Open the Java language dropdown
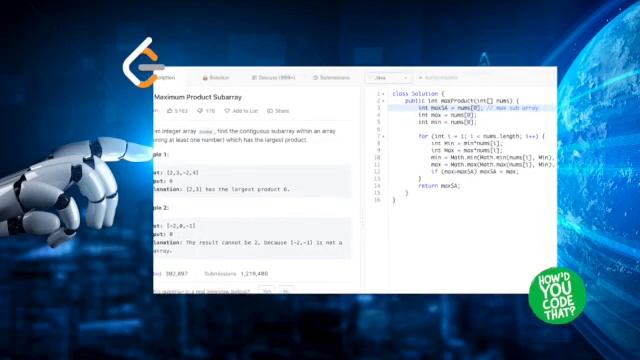The height and width of the screenshot is (360, 640). (x=388, y=78)
